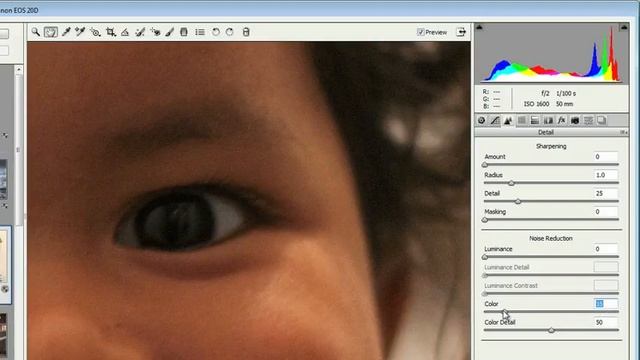
Task: Click the Color noise reduction slider track
Action: coord(551,312)
